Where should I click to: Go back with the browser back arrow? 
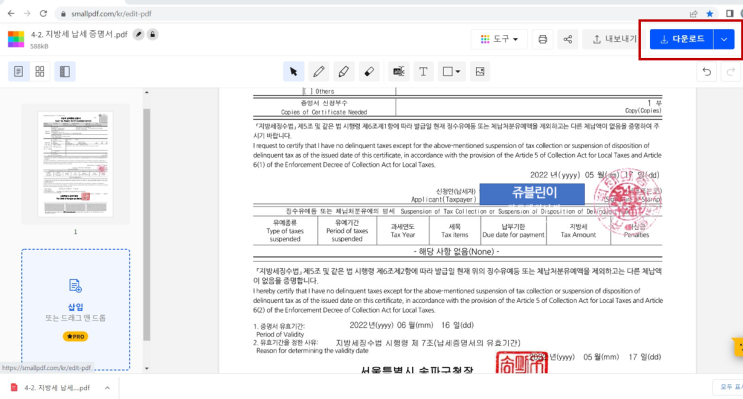[11, 14]
